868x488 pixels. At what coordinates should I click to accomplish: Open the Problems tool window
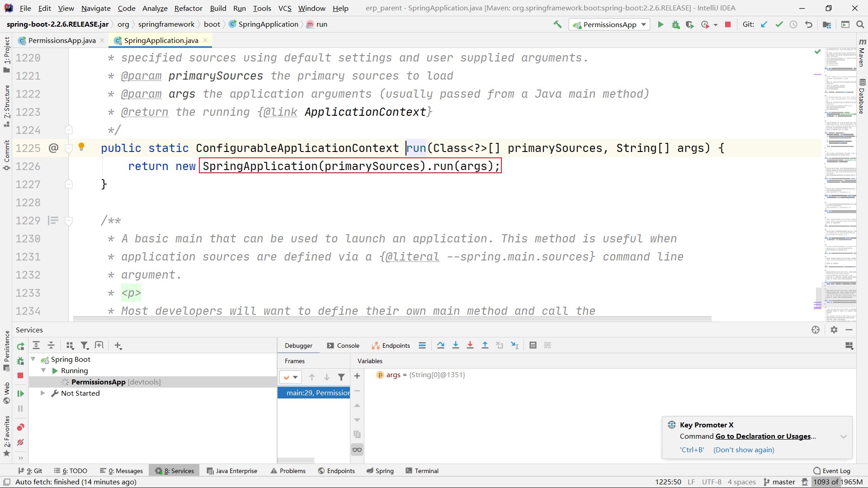coord(288,470)
